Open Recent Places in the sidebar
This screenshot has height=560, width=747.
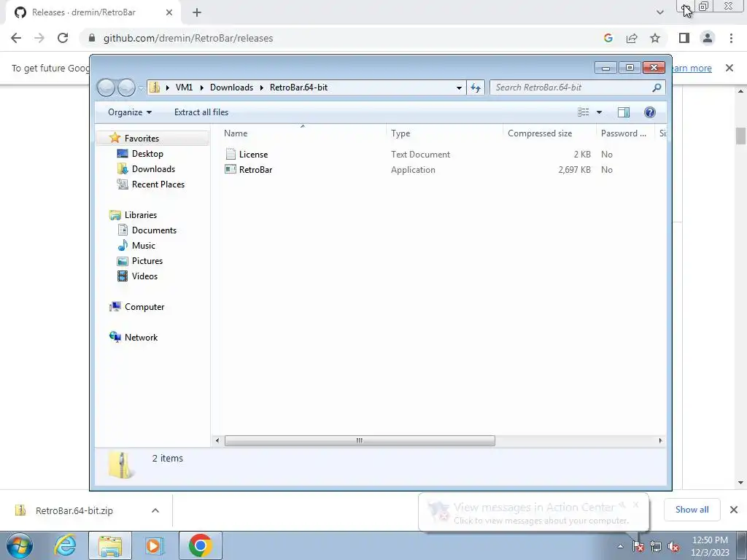click(x=158, y=184)
